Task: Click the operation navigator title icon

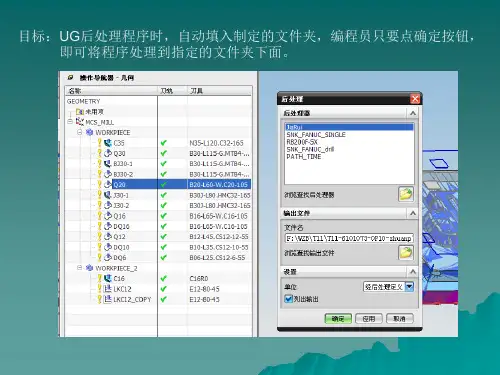Action: tap(70, 78)
